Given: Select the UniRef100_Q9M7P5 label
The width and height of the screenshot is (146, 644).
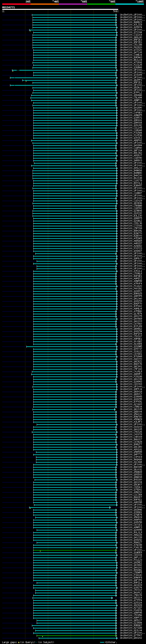Looking at the screenshot, I should 131,296.
